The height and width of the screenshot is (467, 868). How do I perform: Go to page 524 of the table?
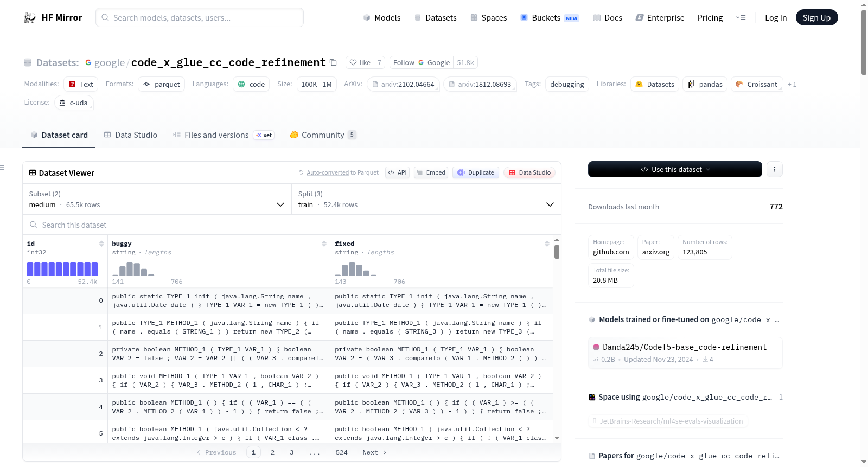coord(342,452)
